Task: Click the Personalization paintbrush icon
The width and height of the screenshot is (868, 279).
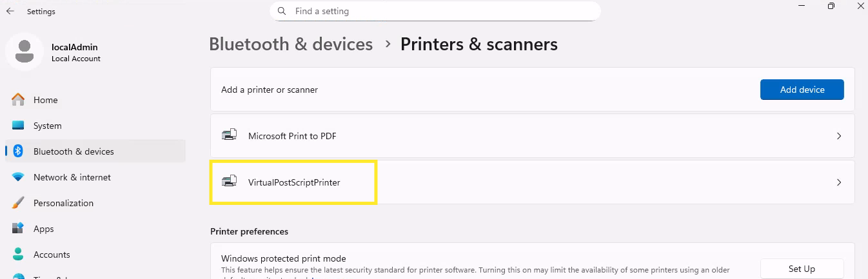Action: tap(18, 203)
